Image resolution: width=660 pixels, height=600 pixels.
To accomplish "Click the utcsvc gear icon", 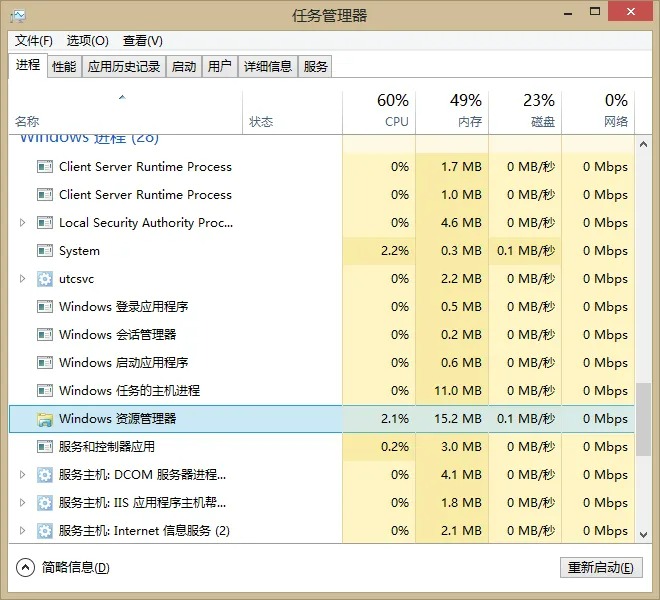I will tap(45, 279).
